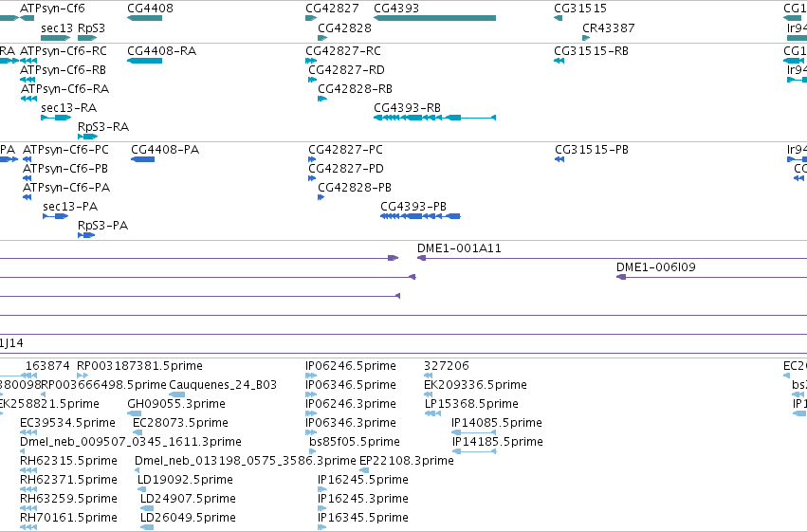This screenshot has height=532, width=807.
Task: Click the long CG4393 gene bar
Action: coord(435,18)
